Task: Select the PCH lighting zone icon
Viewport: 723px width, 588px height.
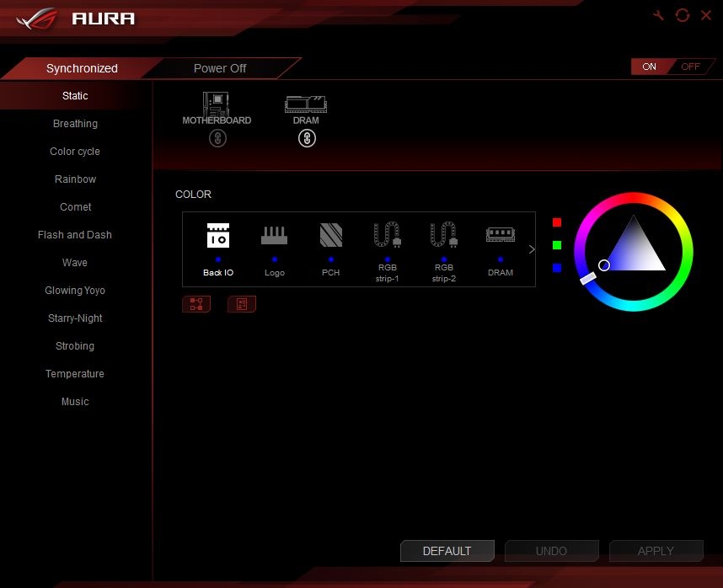Action: (x=330, y=236)
